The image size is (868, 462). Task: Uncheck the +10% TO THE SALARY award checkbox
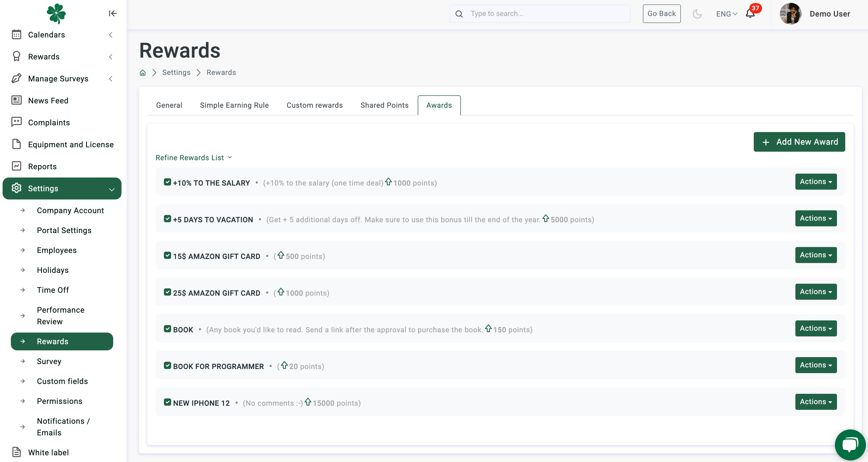[167, 182]
